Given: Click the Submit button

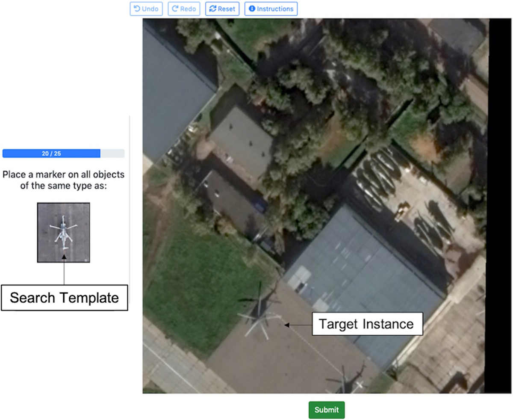Looking at the screenshot, I should tap(326, 409).
